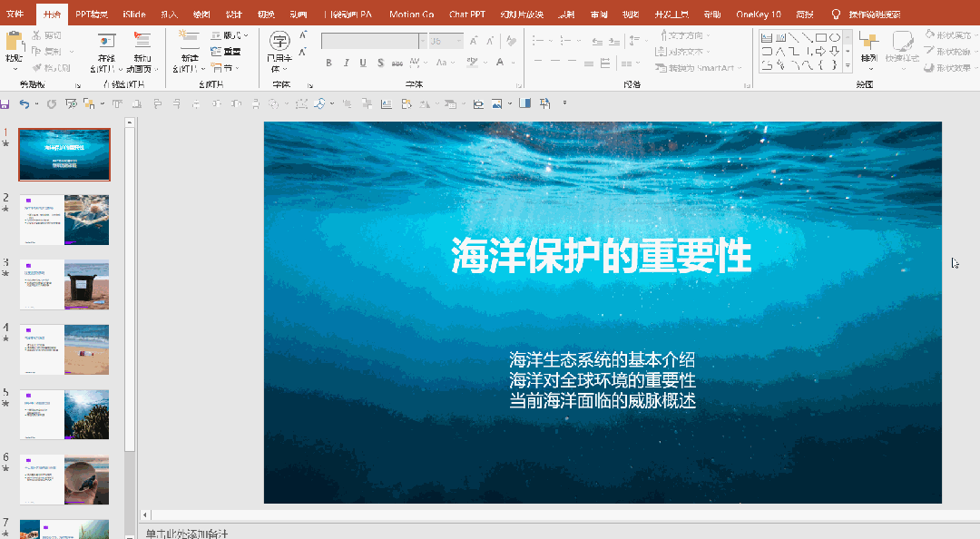Click the slide title 海洋保护的重要性
980x539 pixels.
(x=602, y=255)
